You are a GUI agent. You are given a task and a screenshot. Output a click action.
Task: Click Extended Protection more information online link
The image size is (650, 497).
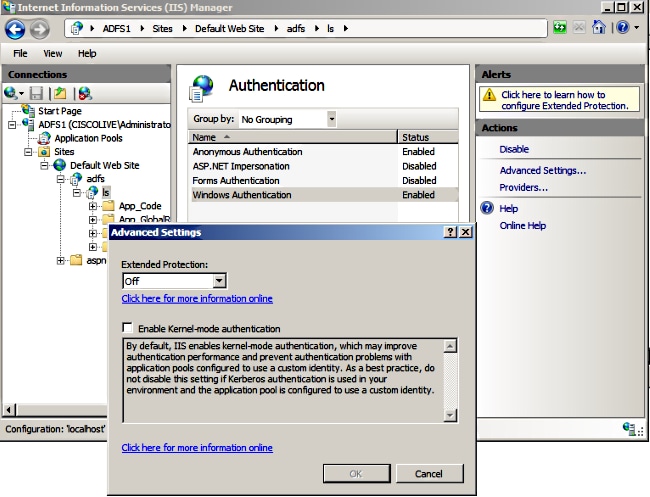pyautogui.click(x=197, y=298)
